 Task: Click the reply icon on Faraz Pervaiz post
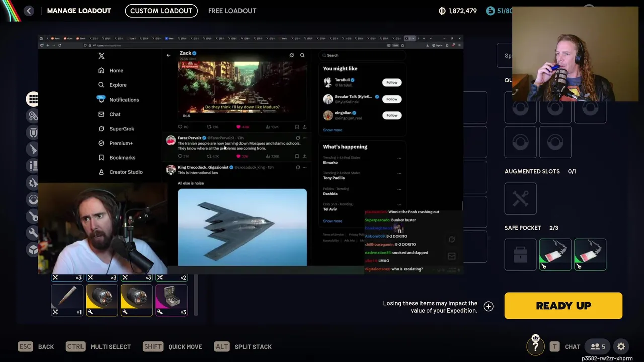click(x=180, y=156)
